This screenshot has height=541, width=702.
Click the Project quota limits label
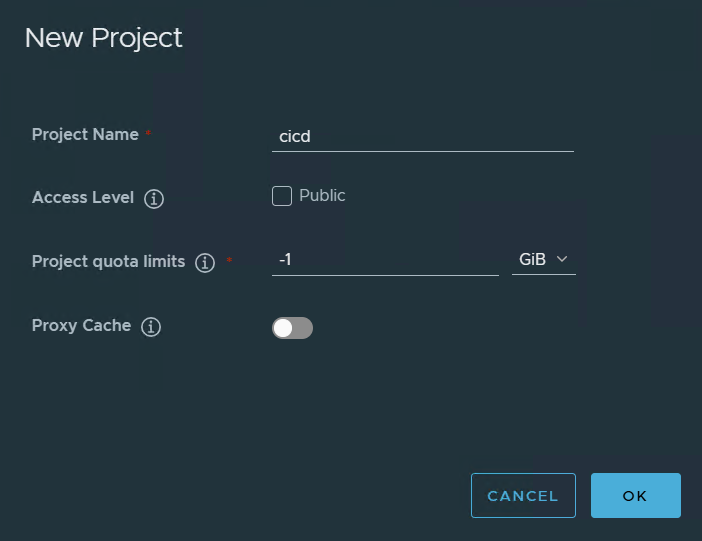tap(108, 262)
